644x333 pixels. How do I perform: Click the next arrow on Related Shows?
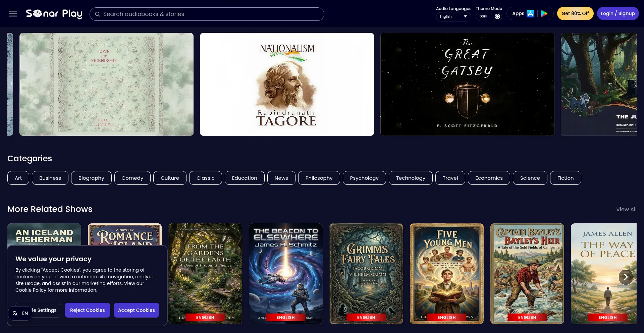click(x=626, y=277)
